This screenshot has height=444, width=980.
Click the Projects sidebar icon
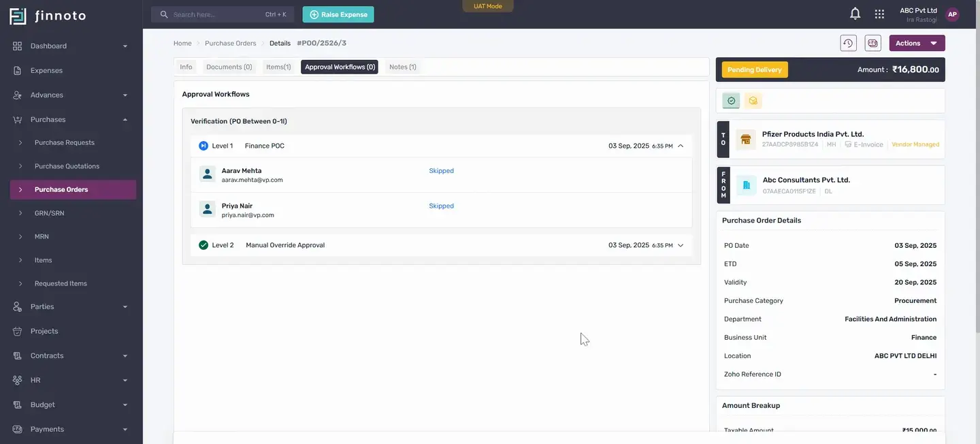coord(18,331)
